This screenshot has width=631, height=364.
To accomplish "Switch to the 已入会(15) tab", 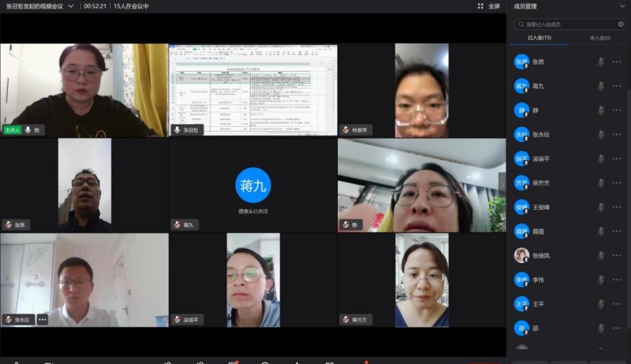I will coord(539,38).
